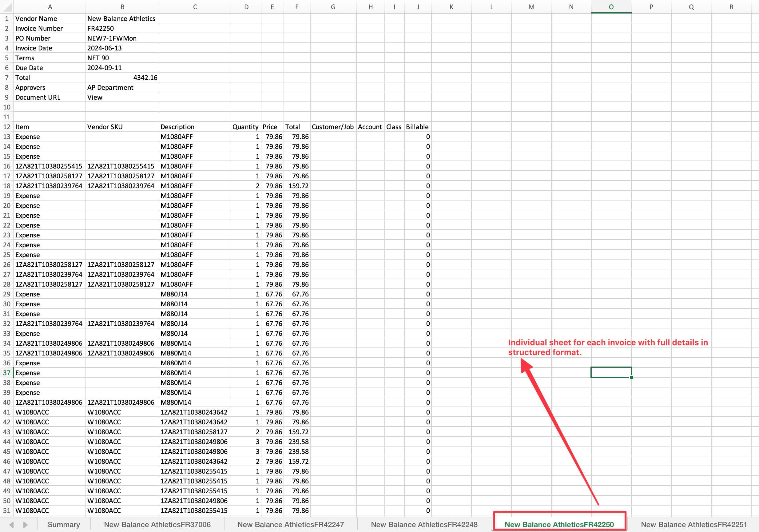Select row 12 header
The image size is (759, 532).
point(6,127)
